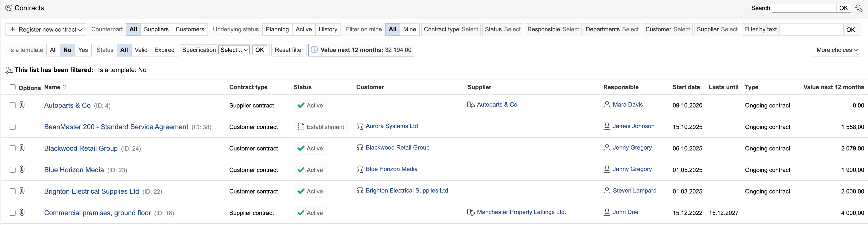
Task: Set Is a template filter to All
Action: [x=53, y=50]
